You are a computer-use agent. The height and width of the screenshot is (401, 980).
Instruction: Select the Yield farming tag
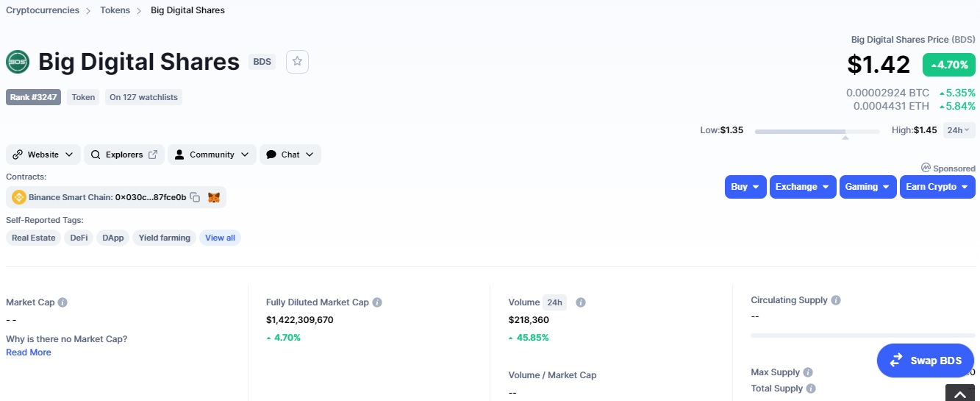tap(165, 238)
